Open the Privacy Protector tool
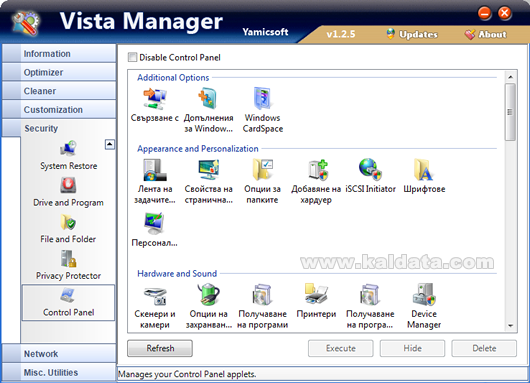This screenshot has width=530, height=383. click(68, 265)
